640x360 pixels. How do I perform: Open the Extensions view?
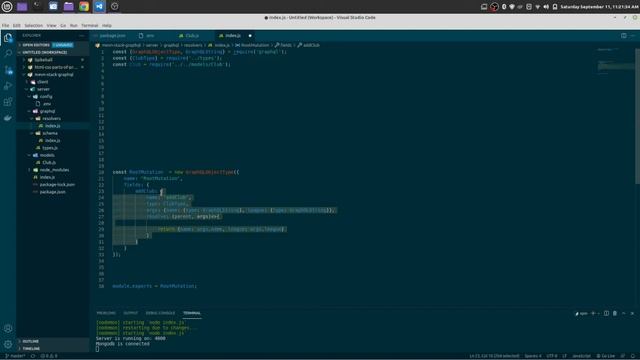(8, 102)
